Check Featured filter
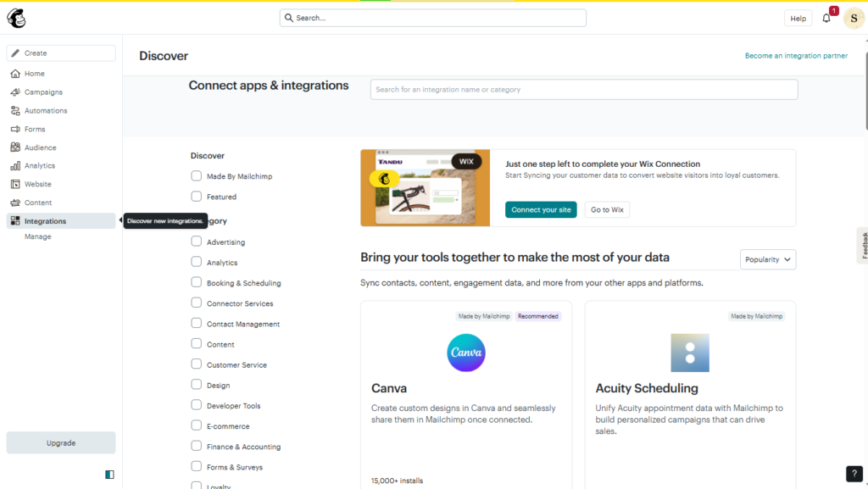Viewport: 868px width, 489px height. (x=197, y=197)
